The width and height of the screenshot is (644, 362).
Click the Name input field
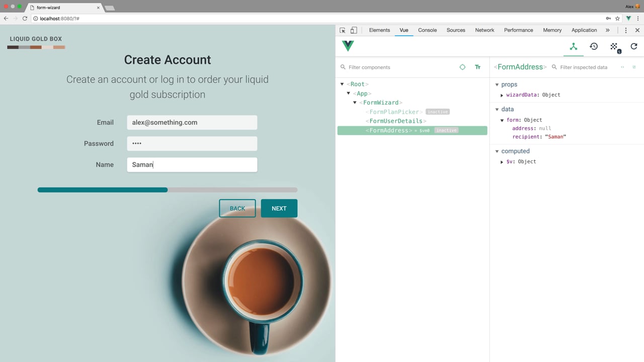point(192,165)
